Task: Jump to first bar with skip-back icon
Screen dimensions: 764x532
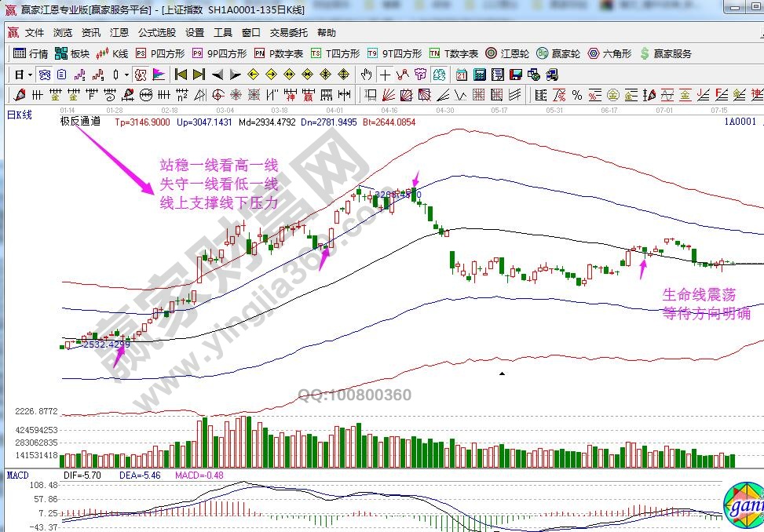Action: pyautogui.click(x=181, y=75)
